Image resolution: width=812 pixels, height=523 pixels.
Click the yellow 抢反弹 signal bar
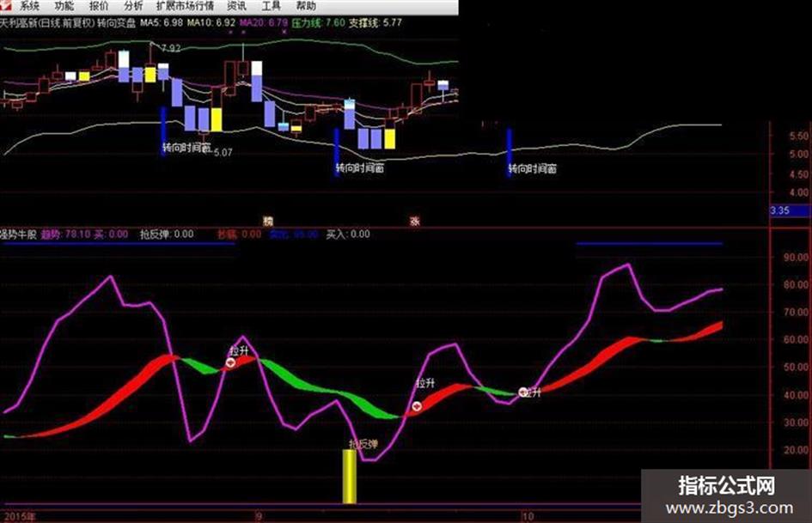click(350, 477)
